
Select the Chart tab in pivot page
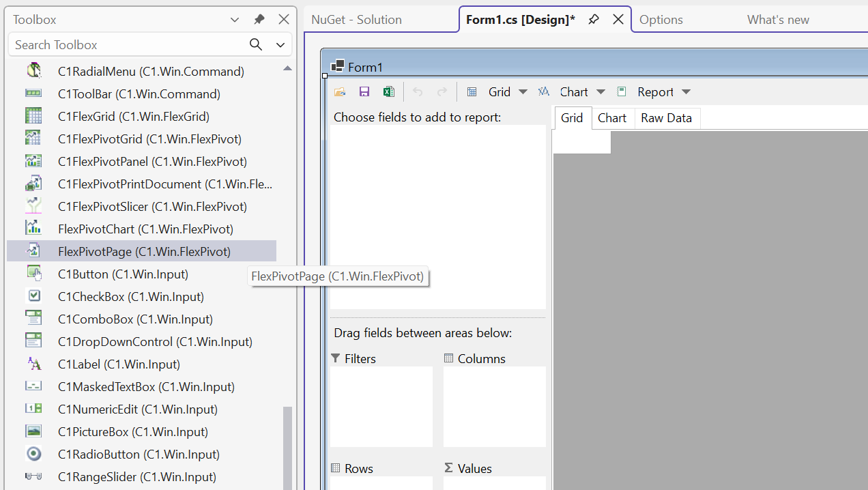pos(612,118)
